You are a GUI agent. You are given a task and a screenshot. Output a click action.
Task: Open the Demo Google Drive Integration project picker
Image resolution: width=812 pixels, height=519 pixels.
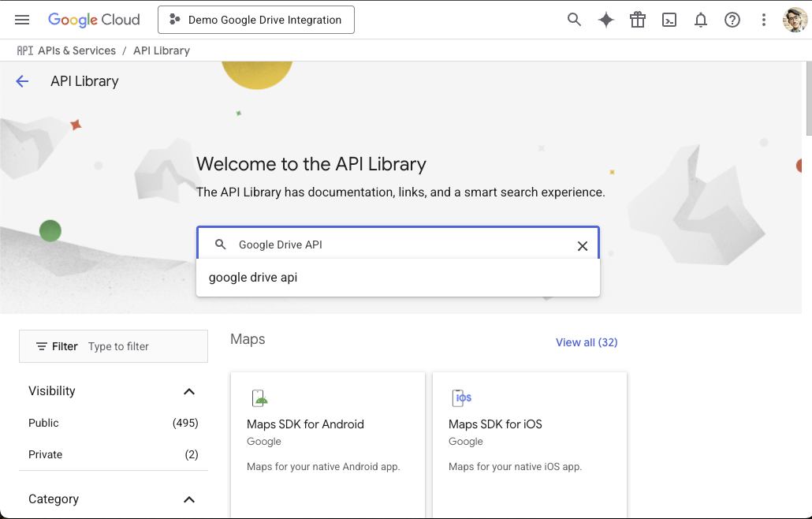(256, 20)
